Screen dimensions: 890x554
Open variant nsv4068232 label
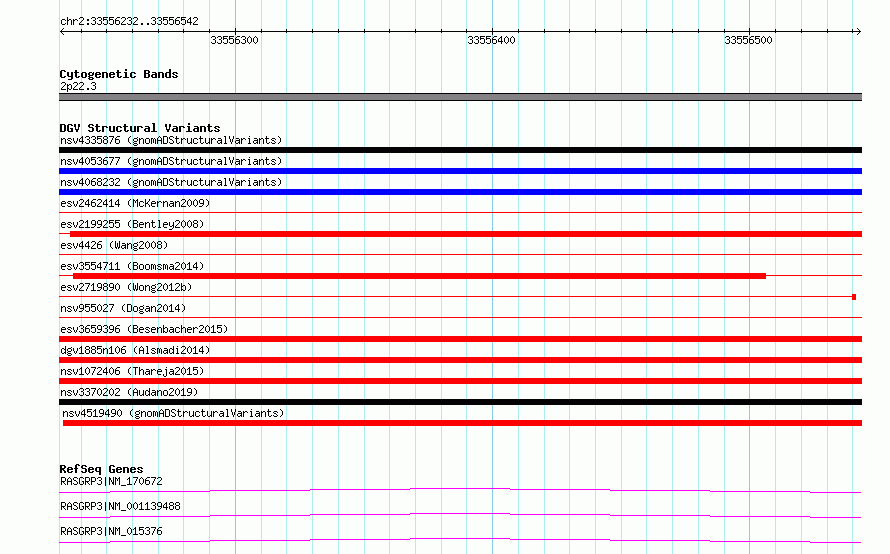[171, 182]
